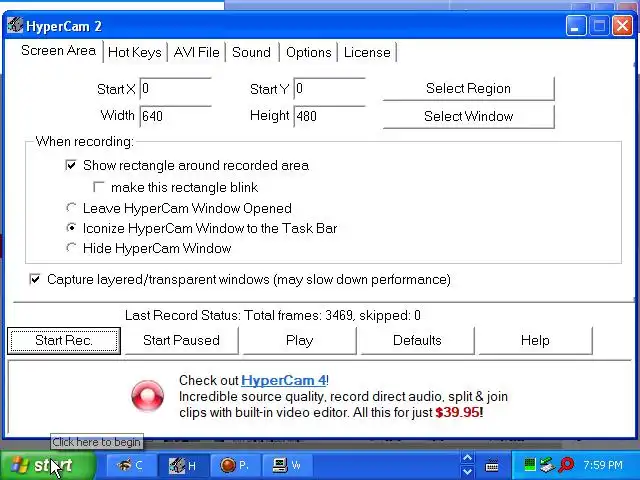Click the Start Paused button
640x480 pixels.
coord(181,340)
